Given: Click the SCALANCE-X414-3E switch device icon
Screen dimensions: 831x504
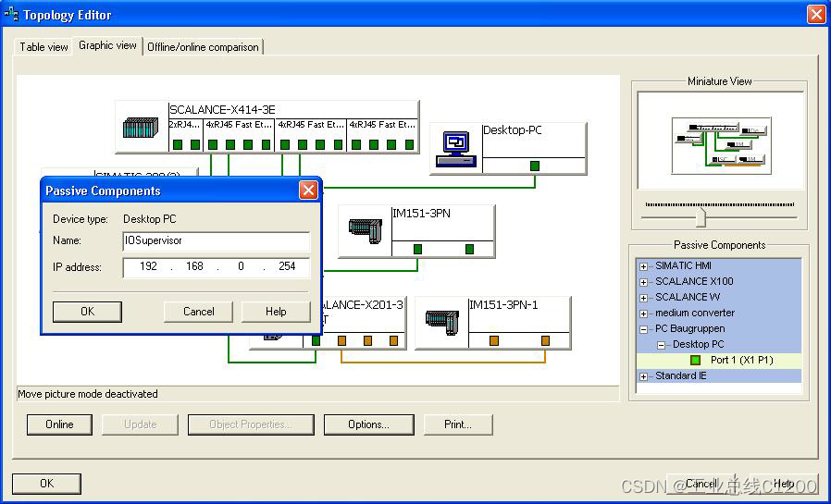Looking at the screenshot, I should coord(141,128).
